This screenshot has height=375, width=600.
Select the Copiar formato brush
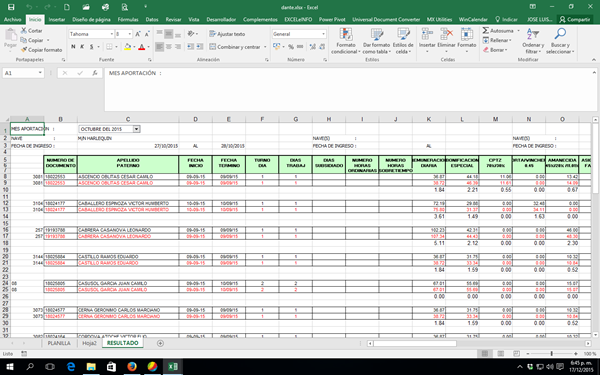pyautogui.click(x=24, y=50)
